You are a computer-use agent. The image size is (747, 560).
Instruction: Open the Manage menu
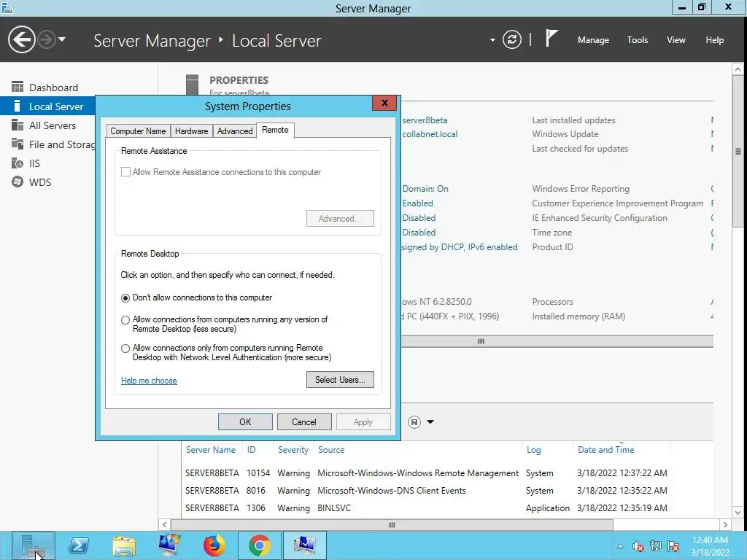(x=593, y=40)
